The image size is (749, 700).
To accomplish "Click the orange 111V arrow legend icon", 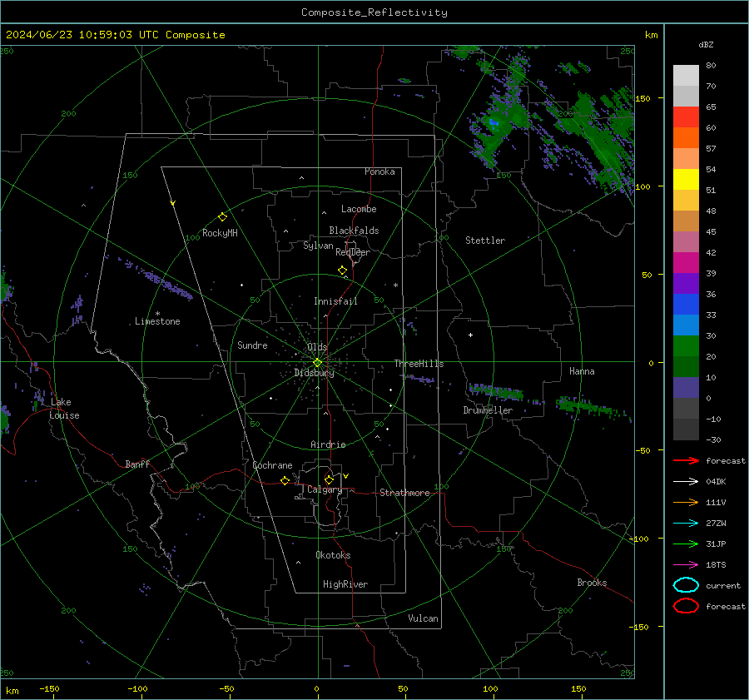I will 686,502.
